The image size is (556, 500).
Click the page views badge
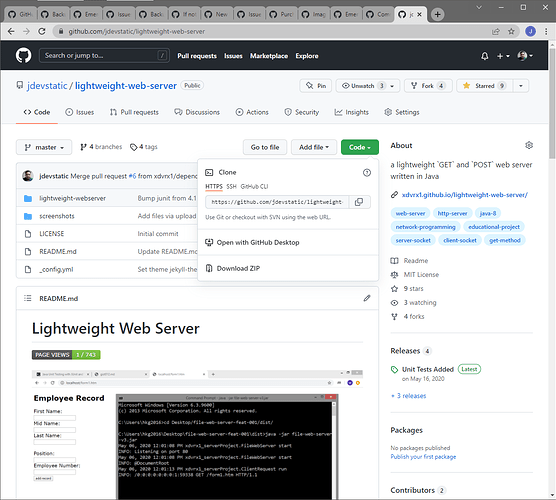[66, 355]
